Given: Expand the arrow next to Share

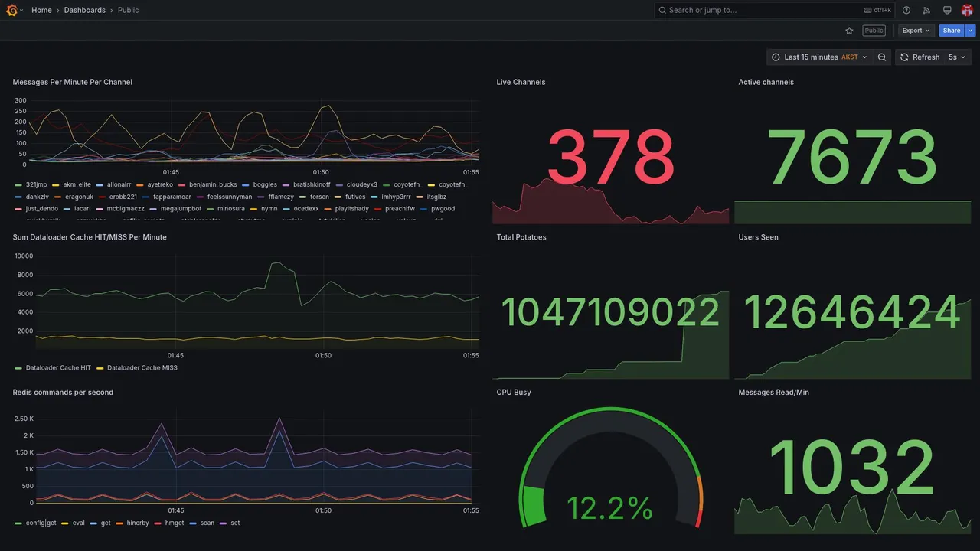Looking at the screenshot, I should pyautogui.click(x=971, y=31).
